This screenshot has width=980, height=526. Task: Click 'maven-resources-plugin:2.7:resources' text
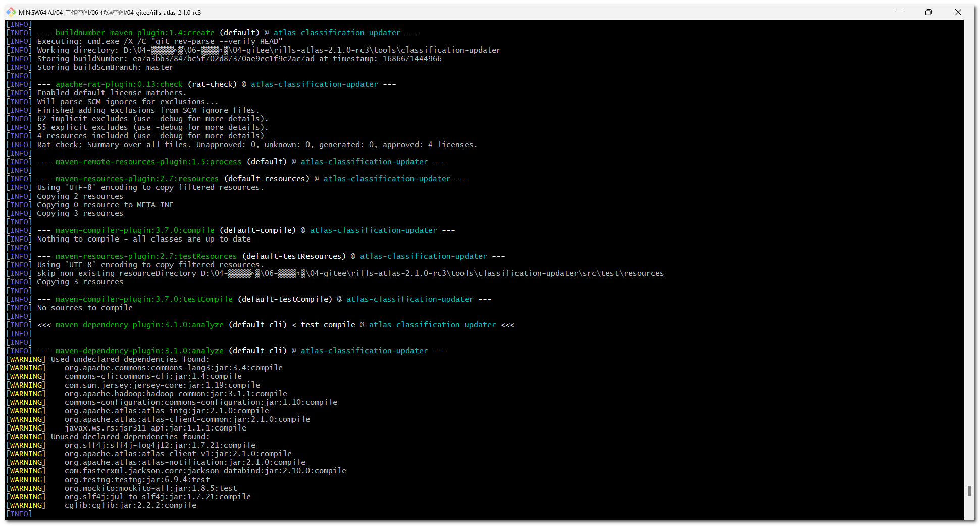[x=137, y=179]
